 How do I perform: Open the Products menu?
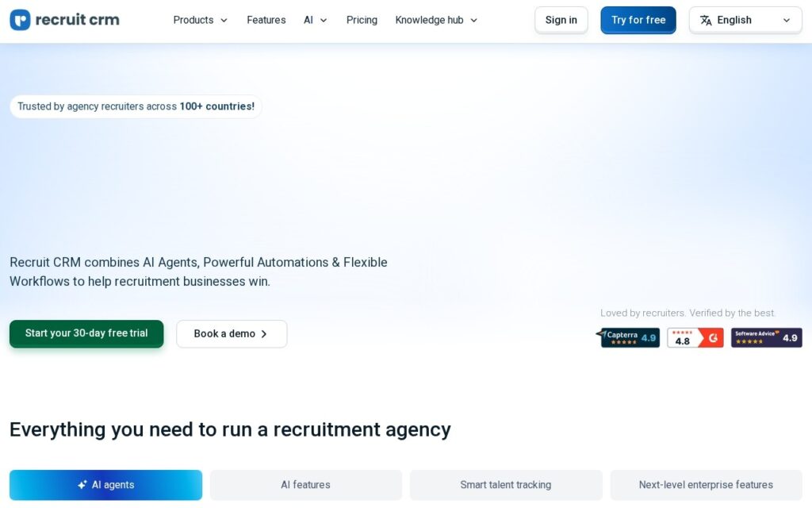point(200,20)
